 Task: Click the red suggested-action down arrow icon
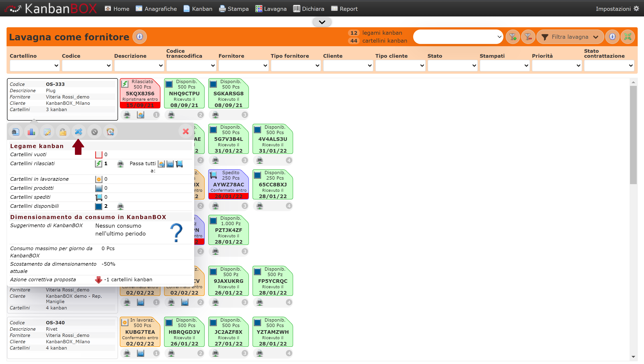coord(99,280)
